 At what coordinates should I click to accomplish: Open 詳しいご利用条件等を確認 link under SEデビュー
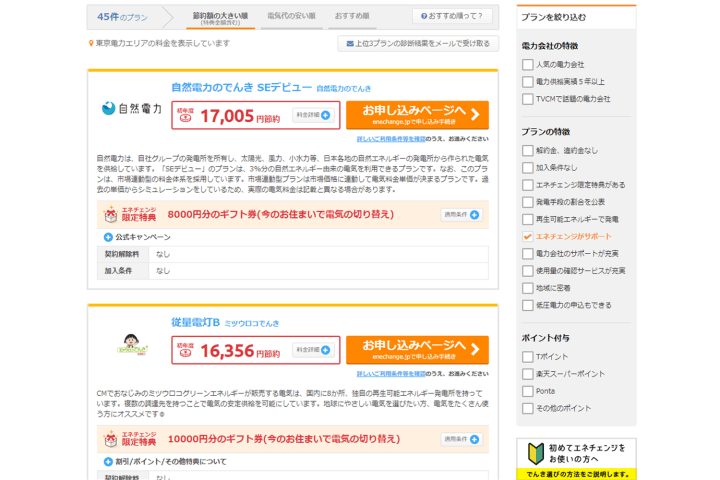(x=391, y=139)
